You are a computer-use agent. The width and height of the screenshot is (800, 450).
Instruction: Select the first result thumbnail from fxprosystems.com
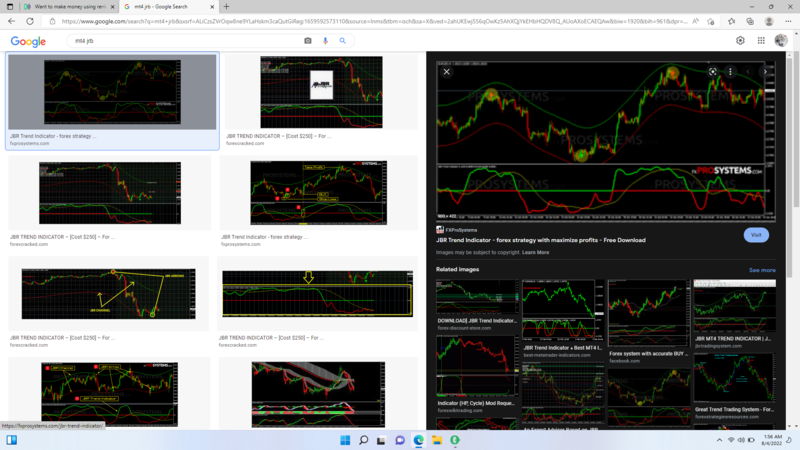pos(112,92)
